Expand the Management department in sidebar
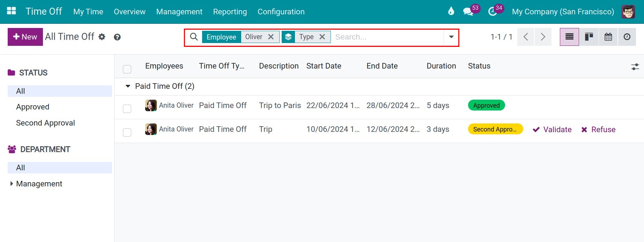Image resolution: width=644 pixels, height=242 pixels. click(12, 184)
